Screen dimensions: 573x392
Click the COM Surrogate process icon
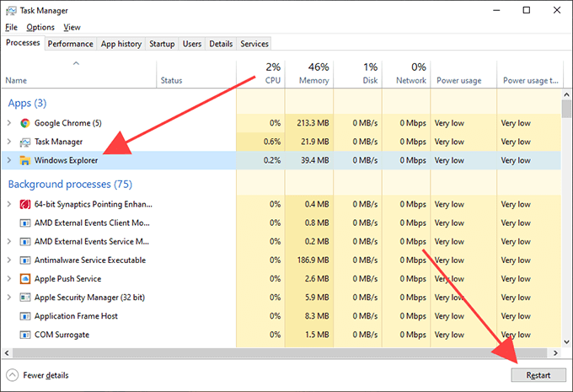(x=25, y=335)
